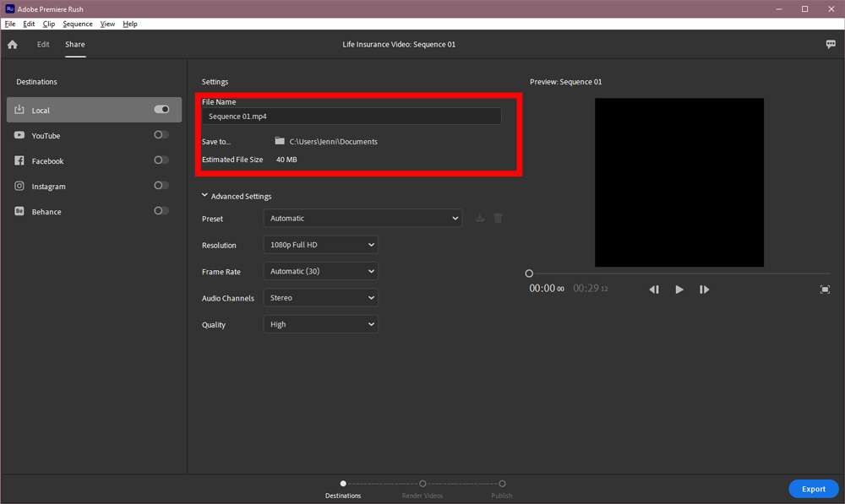Enable the Behance destination toggle

coord(161,210)
